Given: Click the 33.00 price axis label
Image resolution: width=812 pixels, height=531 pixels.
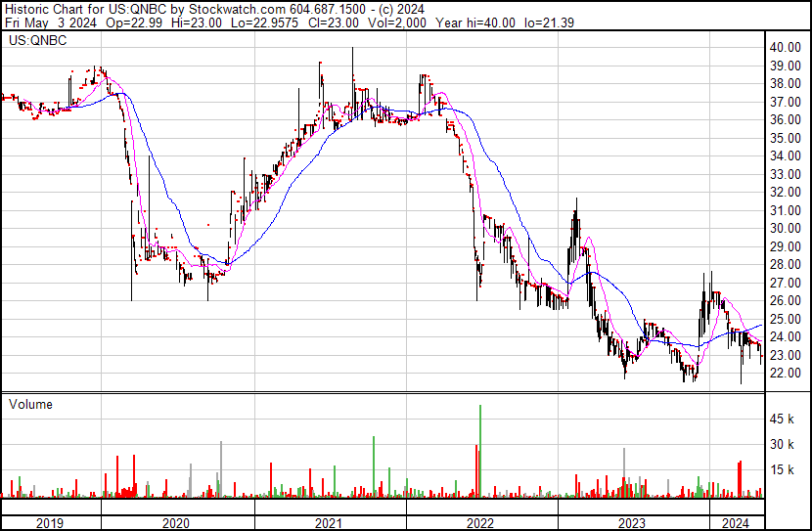Looking at the screenshot, I should [x=786, y=174].
